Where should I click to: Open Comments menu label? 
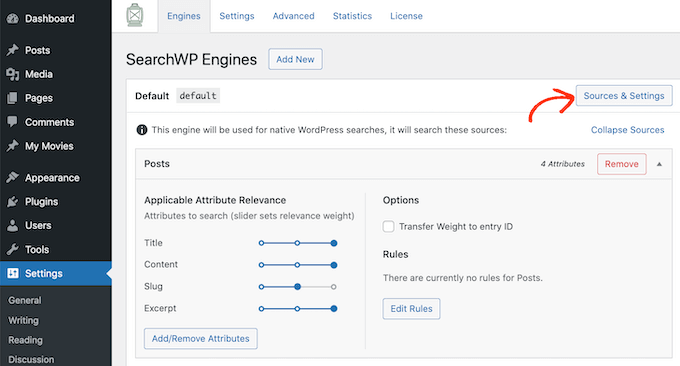click(49, 122)
